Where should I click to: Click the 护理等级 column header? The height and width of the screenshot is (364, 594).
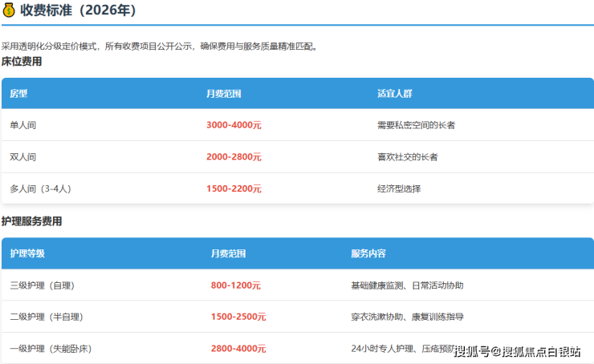(x=27, y=253)
